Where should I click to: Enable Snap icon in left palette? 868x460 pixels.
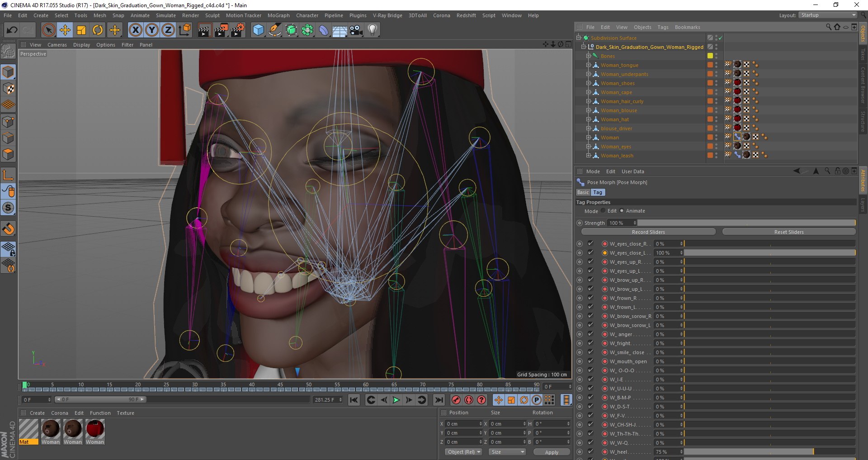pyautogui.click(x=9, y=228)
